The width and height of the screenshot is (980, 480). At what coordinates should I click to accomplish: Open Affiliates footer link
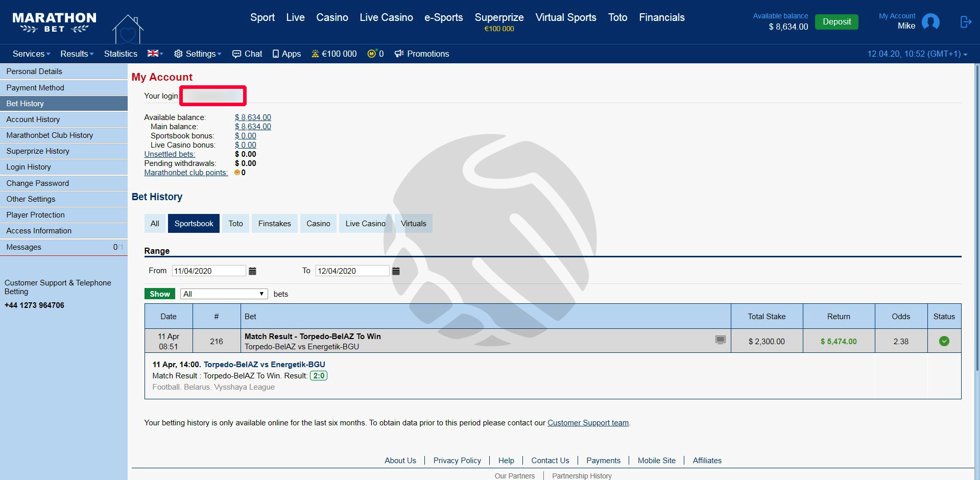(x=707, y=461)
